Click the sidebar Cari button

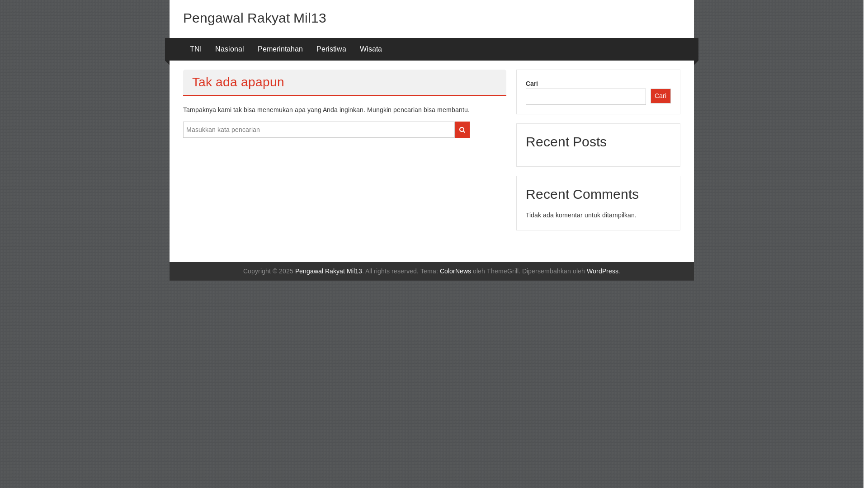(x=660, y=96)
